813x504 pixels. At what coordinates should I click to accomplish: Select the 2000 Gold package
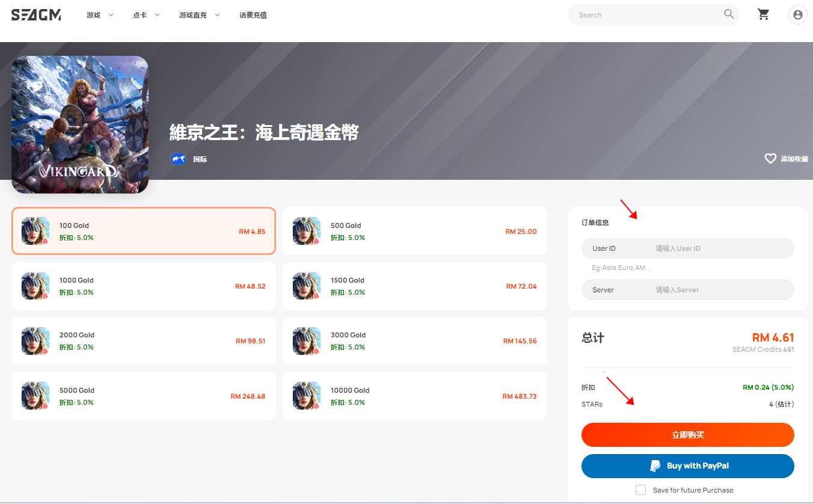pyautogui.click(x=144, y=340)
